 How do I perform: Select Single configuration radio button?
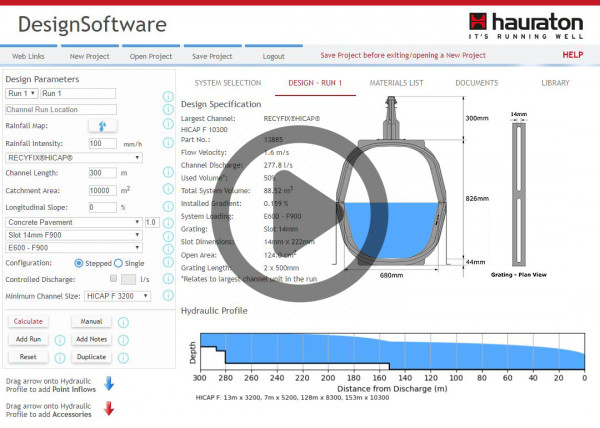[118, 263]
